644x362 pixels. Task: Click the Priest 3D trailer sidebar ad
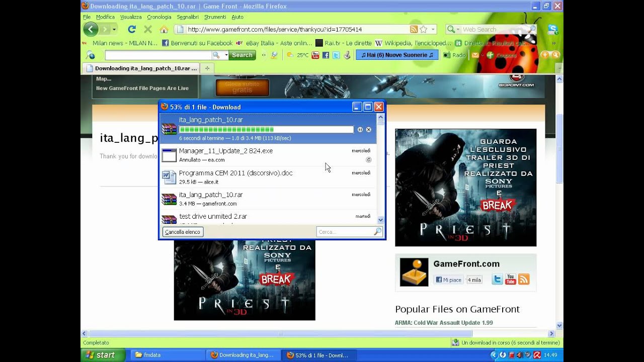tap(465, 188)
